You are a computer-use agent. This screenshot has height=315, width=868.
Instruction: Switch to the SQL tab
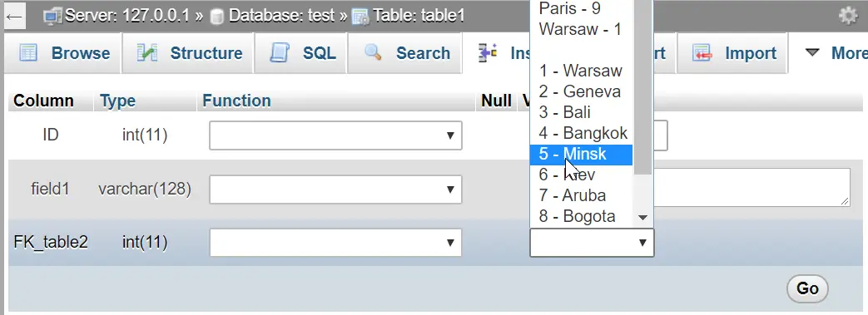(301, 53)
